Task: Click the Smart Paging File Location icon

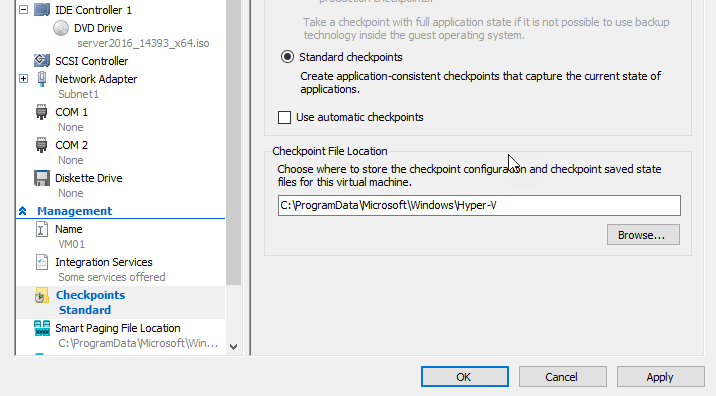Action: click(42, 328)
